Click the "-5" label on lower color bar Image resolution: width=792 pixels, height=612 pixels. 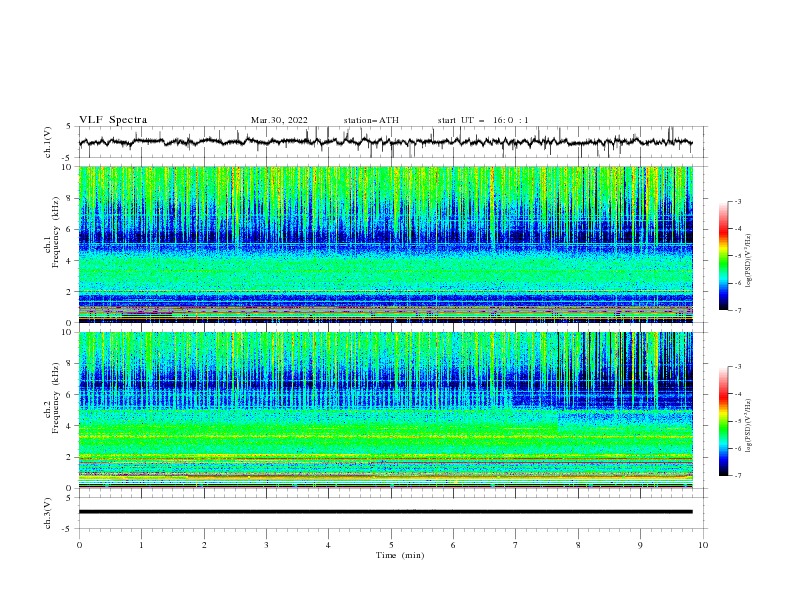tap(737, 421)
